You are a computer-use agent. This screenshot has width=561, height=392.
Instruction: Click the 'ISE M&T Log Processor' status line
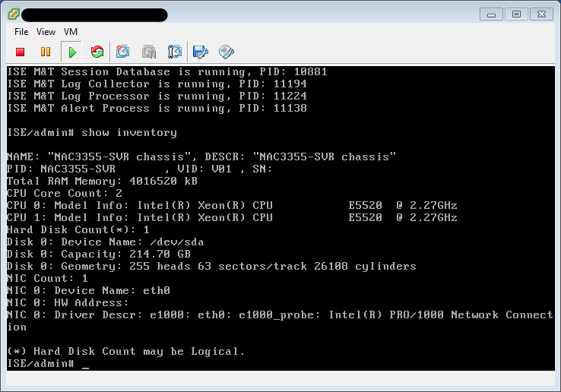(x=157, y=96)
